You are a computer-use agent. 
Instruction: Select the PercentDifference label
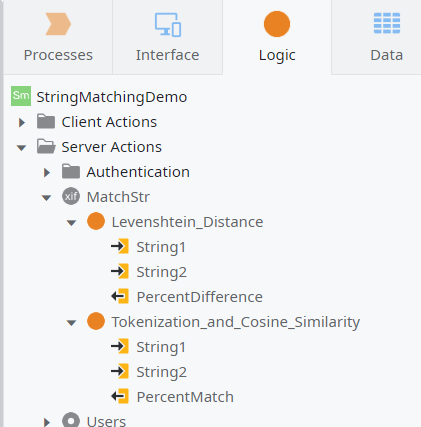pyautogui.click(x=200, y=297)
